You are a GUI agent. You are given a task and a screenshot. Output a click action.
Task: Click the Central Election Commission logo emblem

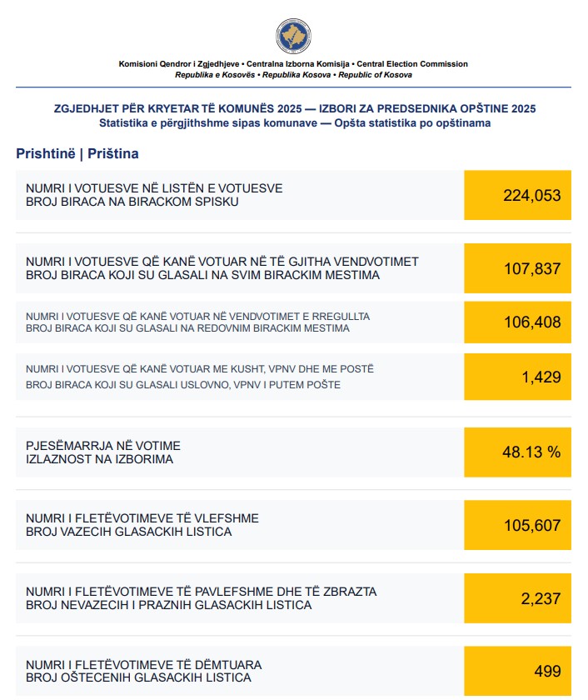(x=293, y=35)
